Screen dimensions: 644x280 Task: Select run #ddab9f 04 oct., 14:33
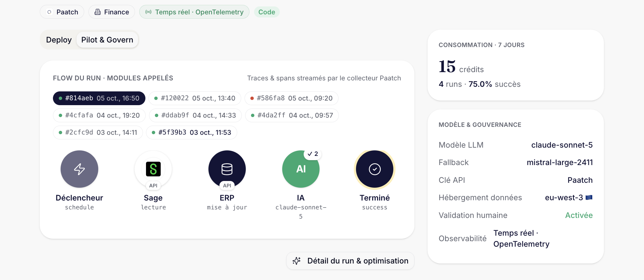(195, 115)
